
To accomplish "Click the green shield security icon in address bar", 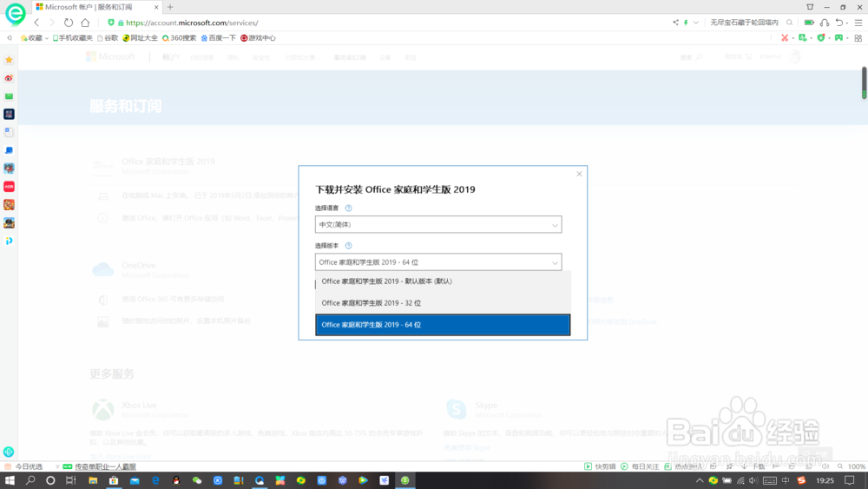I will (111, 23).
